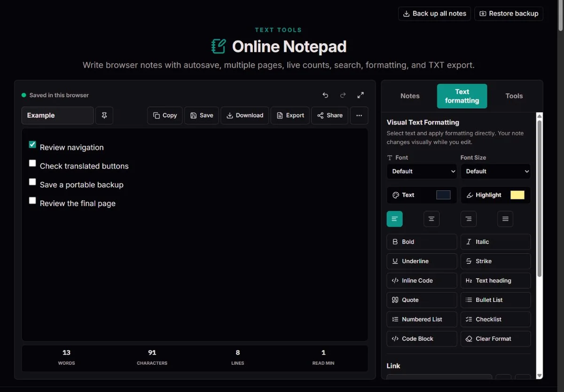
Task: Create a Bullet List
Action: pos(495,300)
